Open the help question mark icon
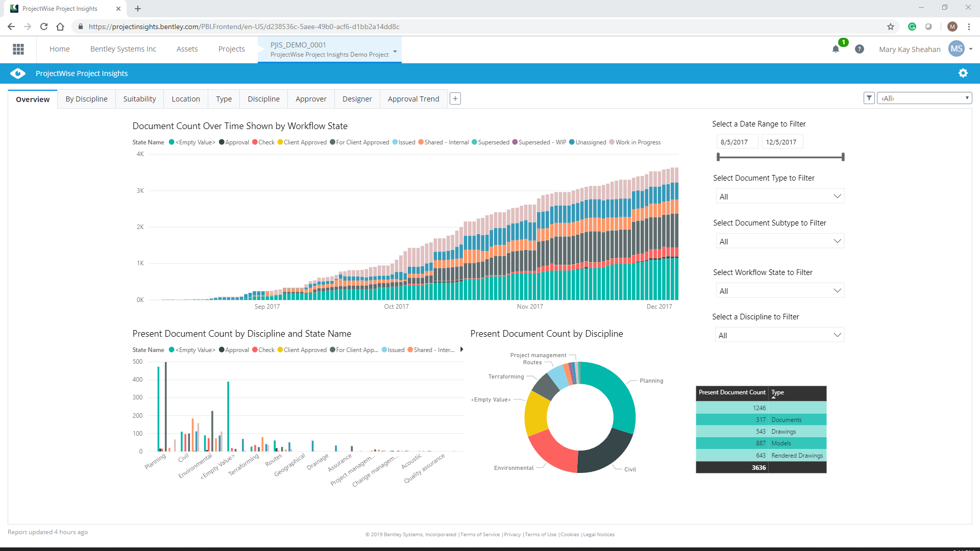The width and height of the screenshot is (980, 551). (x=860, y=49)
